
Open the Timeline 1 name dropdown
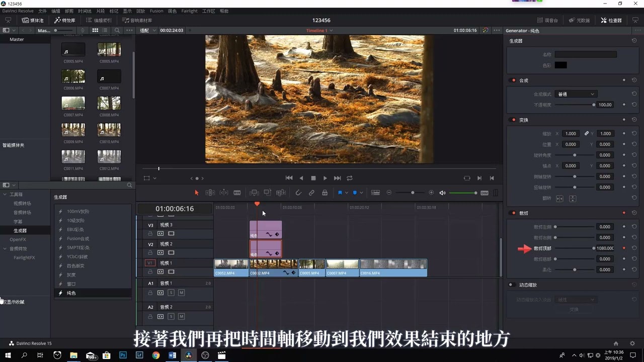point(319,31)
